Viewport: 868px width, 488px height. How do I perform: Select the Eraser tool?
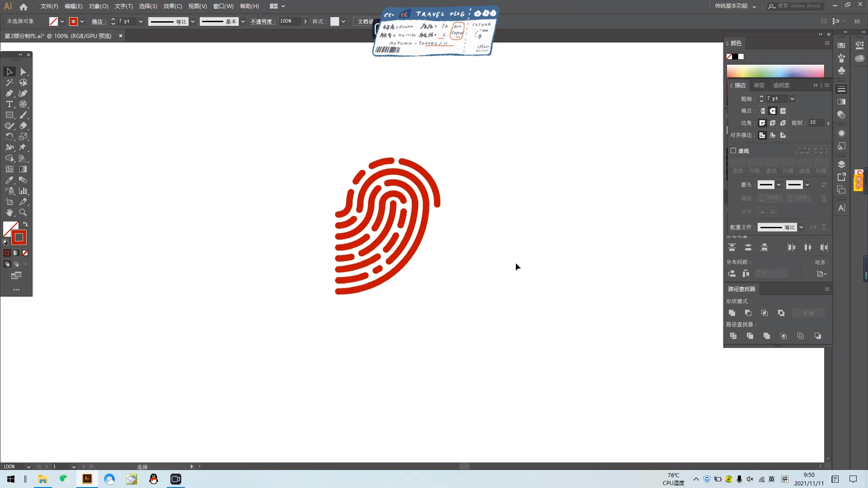23,126
